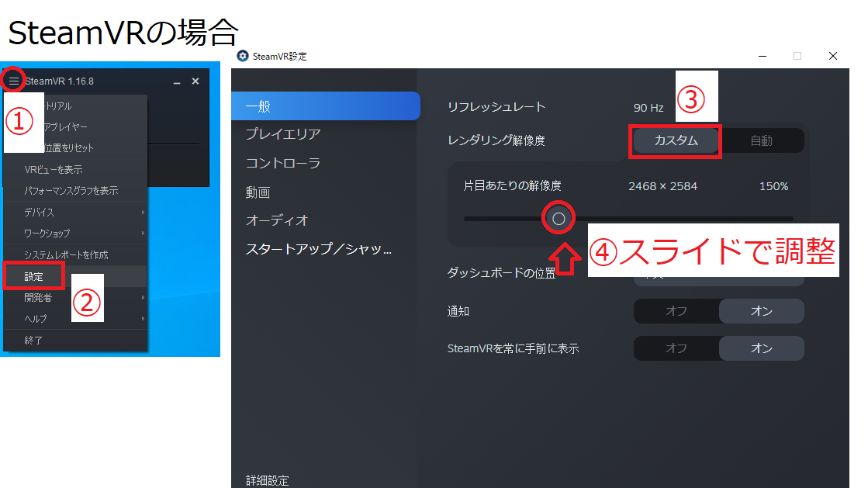Click the SteamVR icon in the settings title bar
Viewport: 868px width, 488px height.
click(x=244, y=56)
